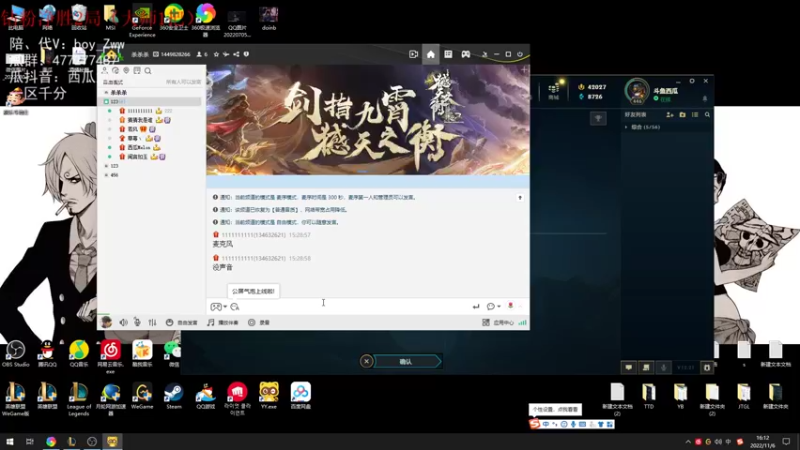This screenshot has height=450, width=800.
Task: Click the up arrow at chat notices
Action: tap(520, 197)
